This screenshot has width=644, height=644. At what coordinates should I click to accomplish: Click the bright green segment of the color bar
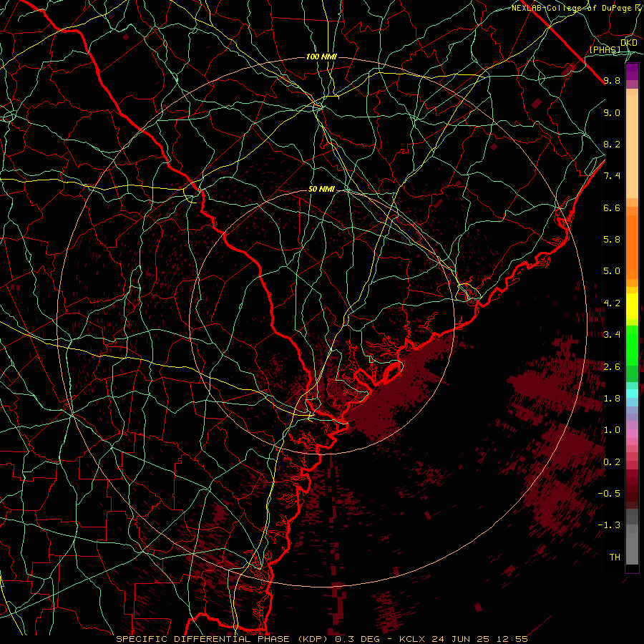632,346
